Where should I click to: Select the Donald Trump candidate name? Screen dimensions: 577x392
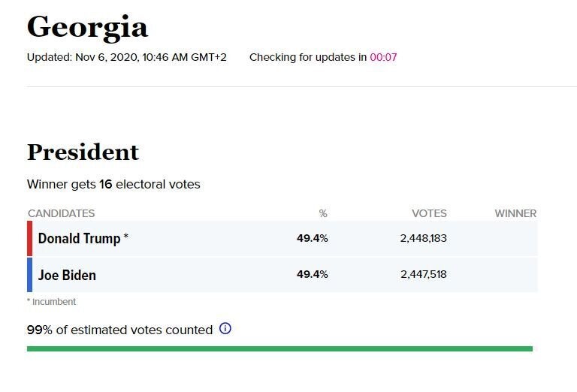[79, 239]
